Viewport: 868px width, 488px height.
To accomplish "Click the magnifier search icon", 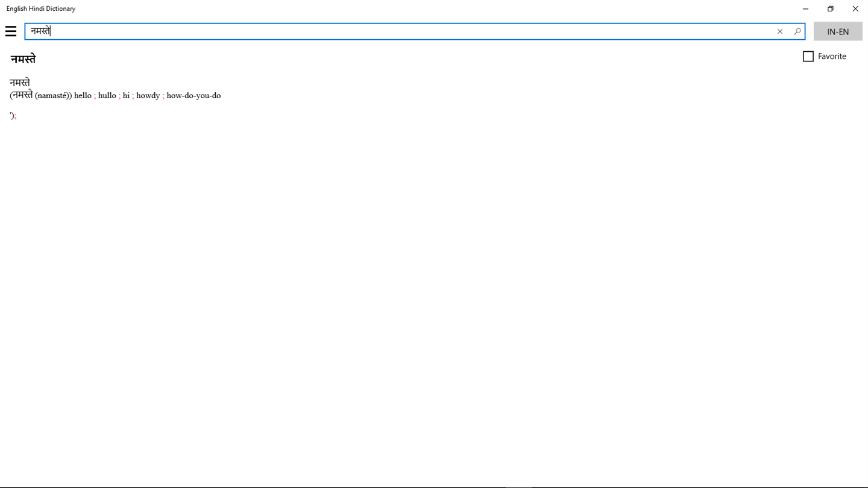I will pos(797,31).
